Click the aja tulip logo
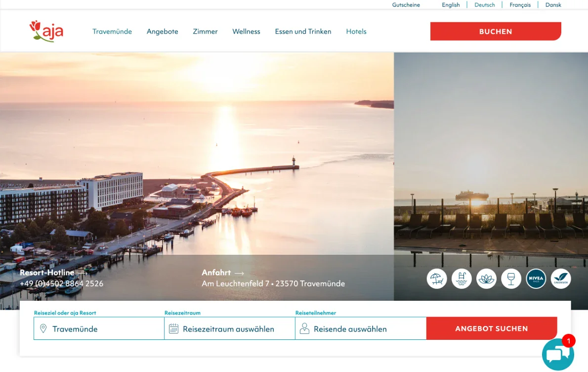The height and width of the screenshot is (372, 588). 46,31
